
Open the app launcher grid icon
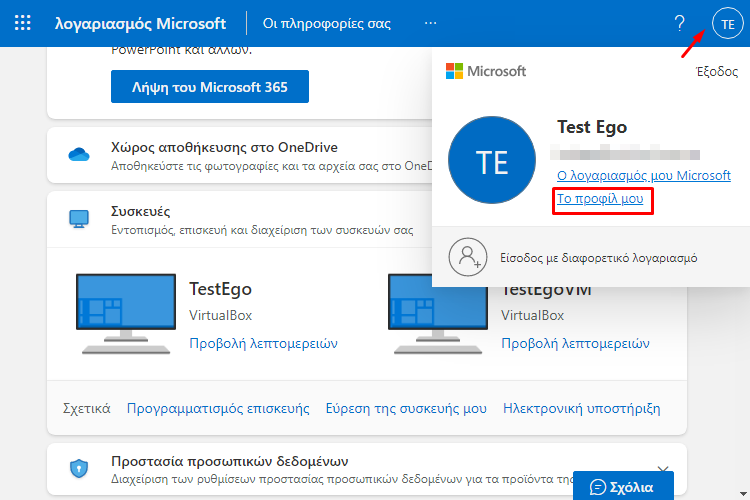click(x=22, y=23)
